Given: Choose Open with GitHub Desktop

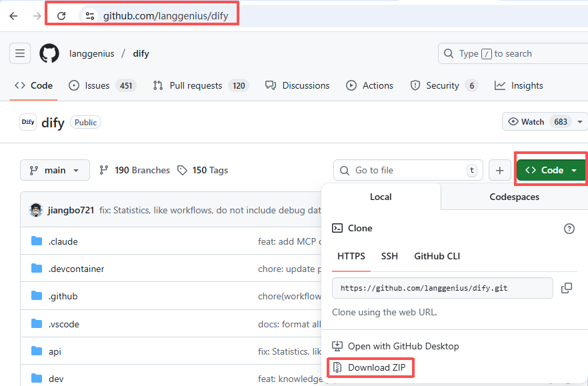Looking at the screenshot, I should click(x=395, y=346).
